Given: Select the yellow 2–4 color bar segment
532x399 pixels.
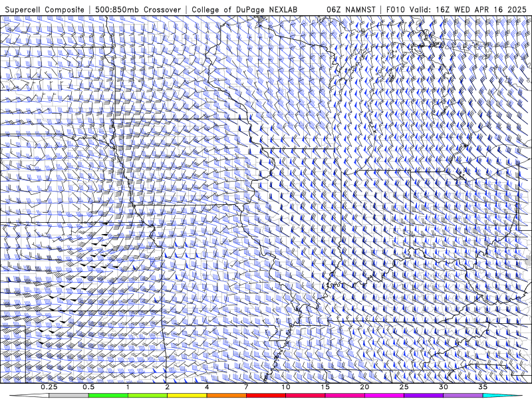Looking at the screenshot, I should [187, 396].
